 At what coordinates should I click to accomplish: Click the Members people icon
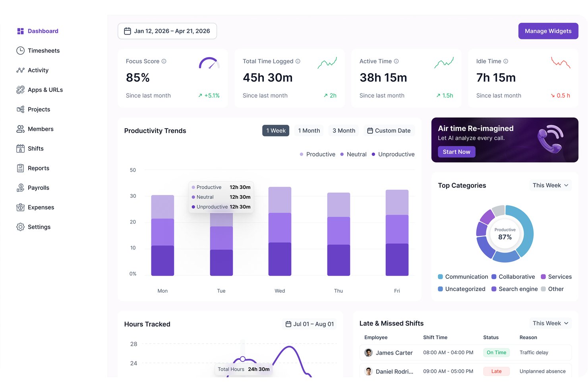pyautogui.click(x=20, y=129)
